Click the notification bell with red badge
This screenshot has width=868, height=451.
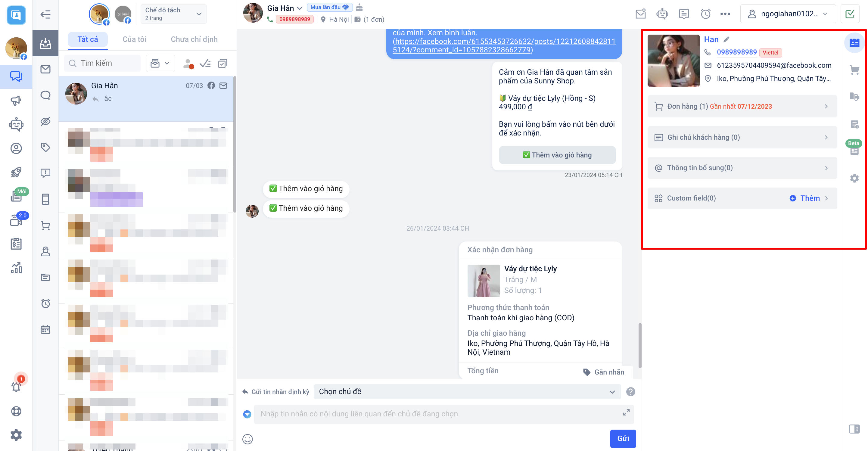[16, 386]
